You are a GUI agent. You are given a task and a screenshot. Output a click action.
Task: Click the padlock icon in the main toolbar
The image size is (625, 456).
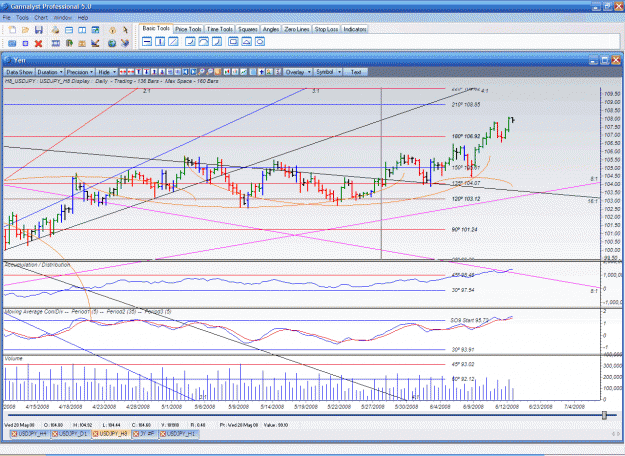[112, 30]
